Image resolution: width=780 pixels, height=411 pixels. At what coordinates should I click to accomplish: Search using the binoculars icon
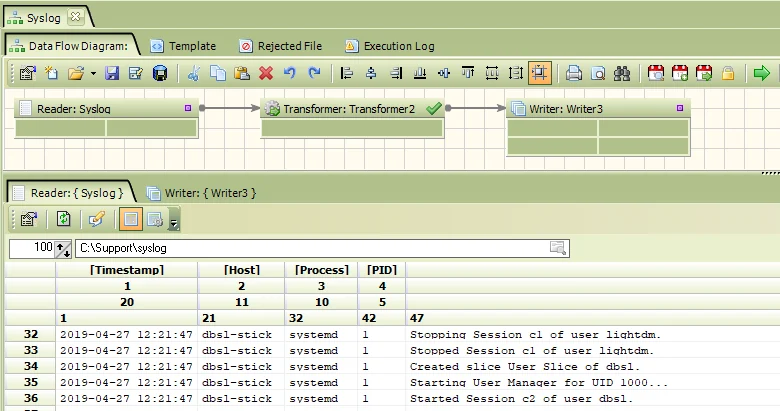click(622, 74)
